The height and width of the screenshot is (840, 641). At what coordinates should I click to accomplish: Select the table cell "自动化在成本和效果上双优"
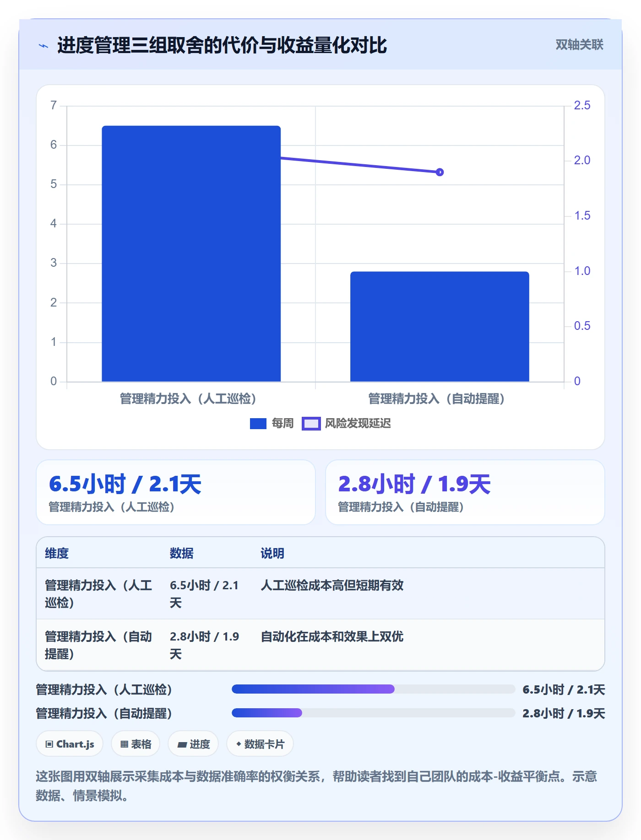332,636
